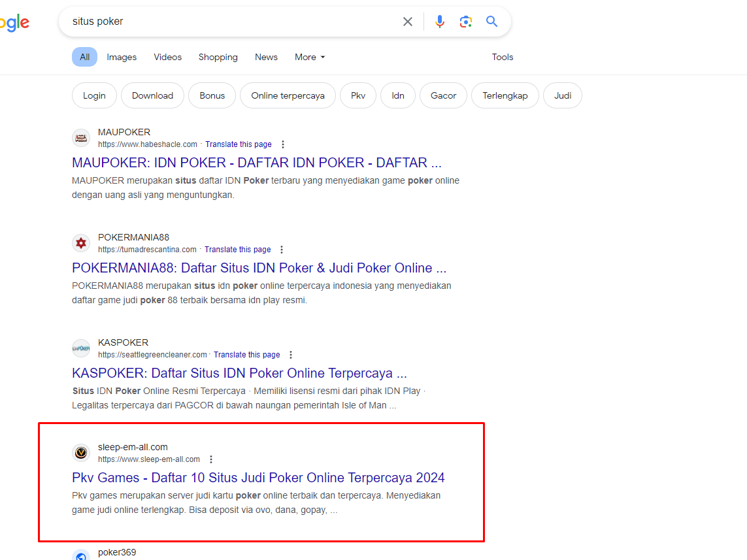Open three-dot options for KASPOKER result

pos(291,355)
